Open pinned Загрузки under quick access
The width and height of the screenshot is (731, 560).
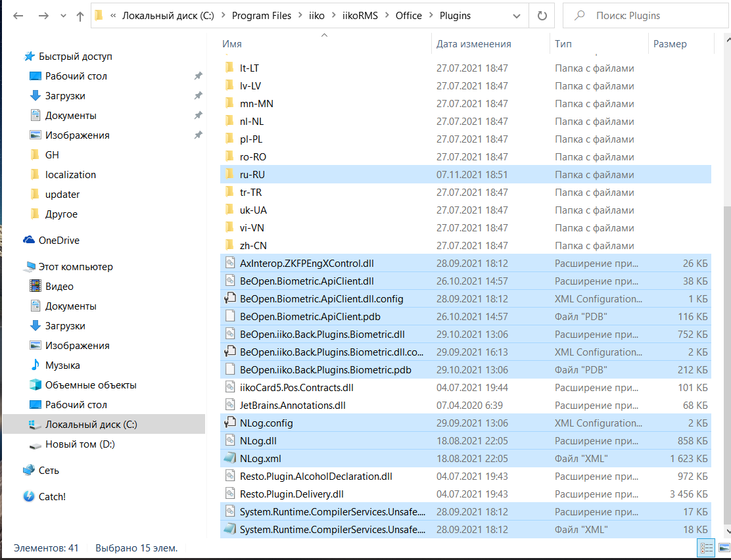(65, 95)
